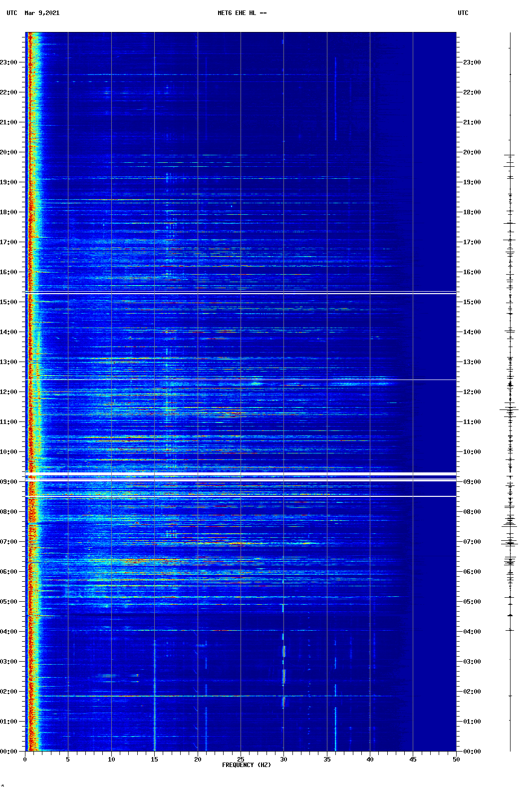Click the top-left UTC label

[x=12, y=13]
